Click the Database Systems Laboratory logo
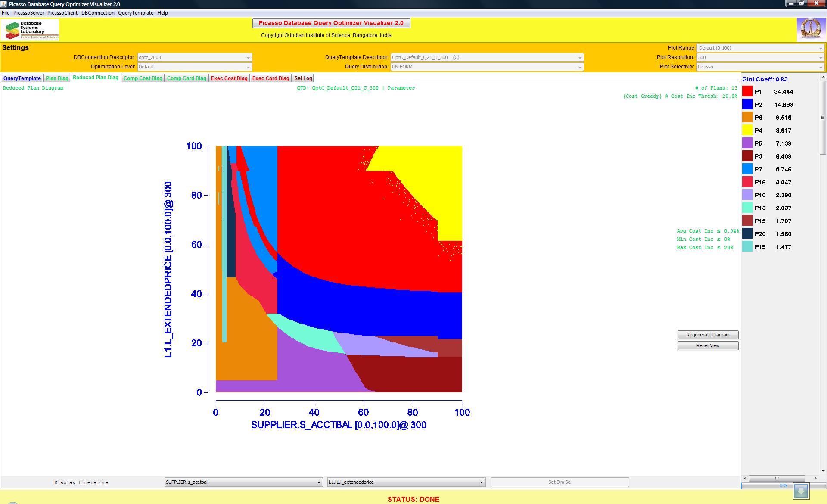The height and width of the screenshot is (504, 827). (x=30, y=30)
